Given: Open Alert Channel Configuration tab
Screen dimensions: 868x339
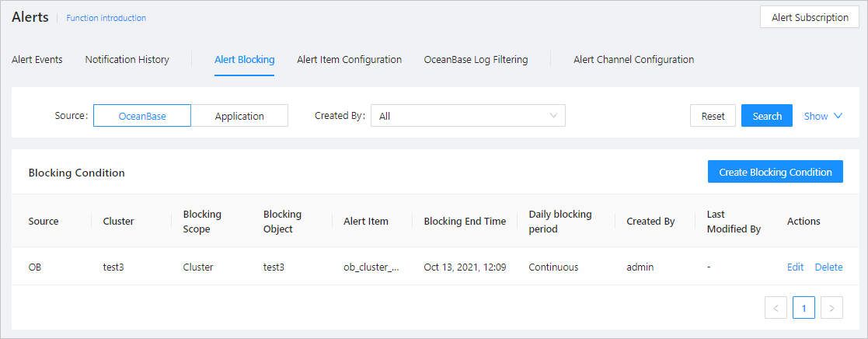Looking at the screenshot, I should coord(633,60).
